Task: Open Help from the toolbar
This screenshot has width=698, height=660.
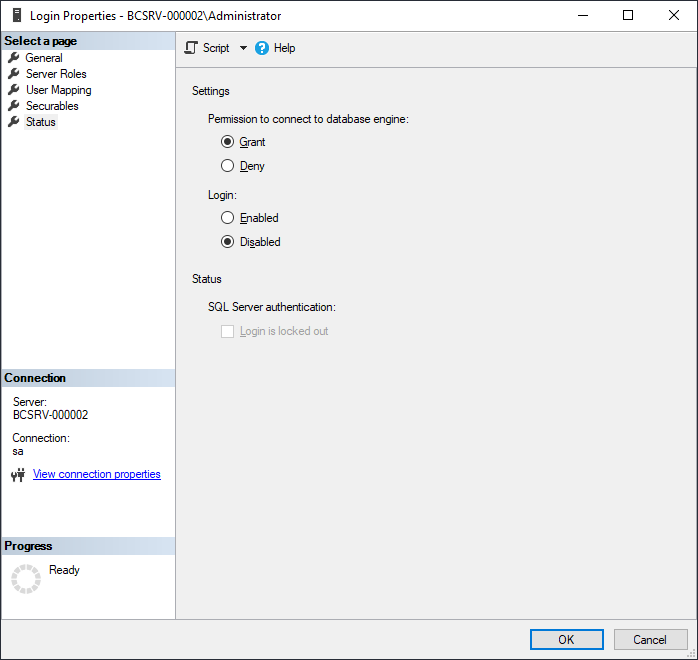Action: (x=284, y=48)
